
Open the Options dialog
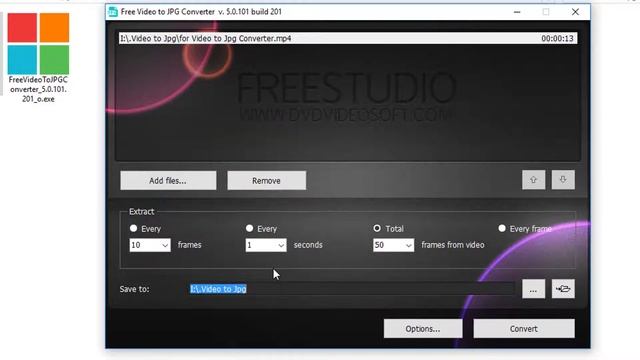(x=423, y=329)
